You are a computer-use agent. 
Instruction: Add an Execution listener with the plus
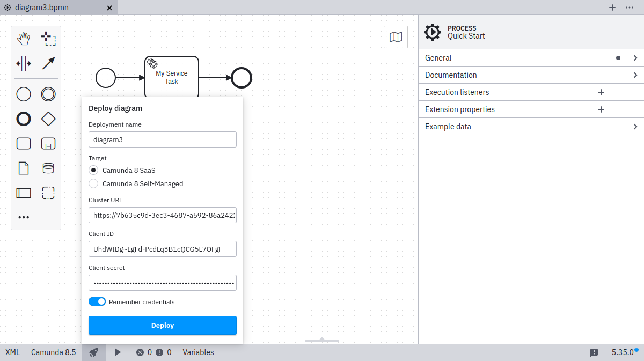[x=601, y=92]
